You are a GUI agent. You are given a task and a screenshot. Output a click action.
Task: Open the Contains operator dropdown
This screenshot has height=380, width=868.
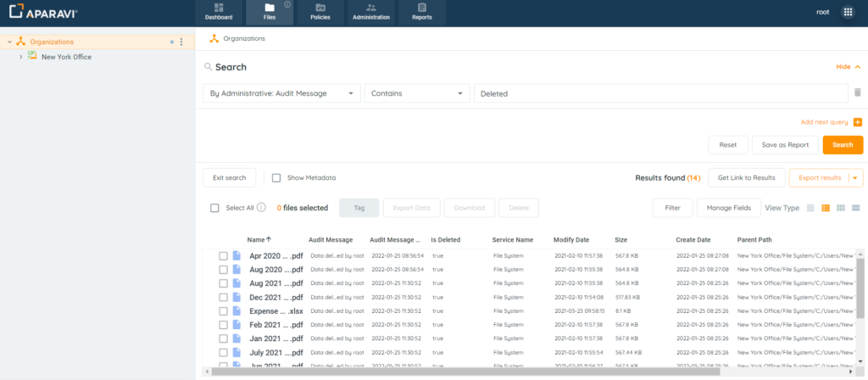(417, 93)
